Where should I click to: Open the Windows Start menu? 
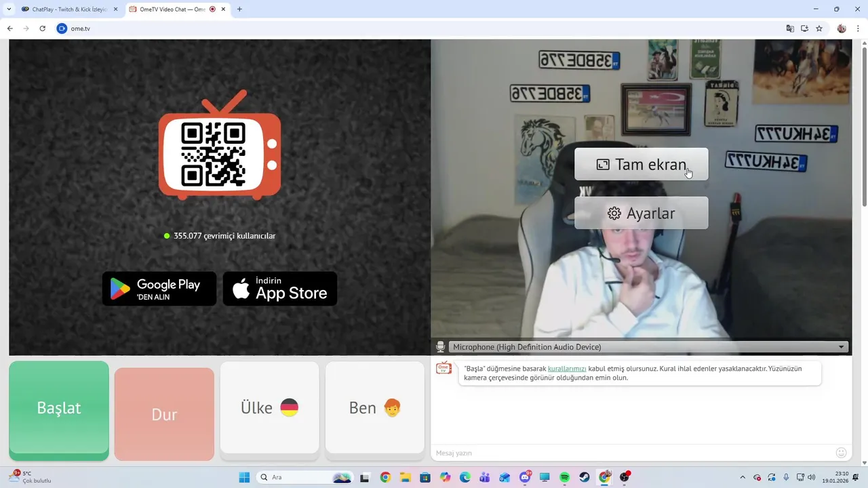click(x=244, y=477)
